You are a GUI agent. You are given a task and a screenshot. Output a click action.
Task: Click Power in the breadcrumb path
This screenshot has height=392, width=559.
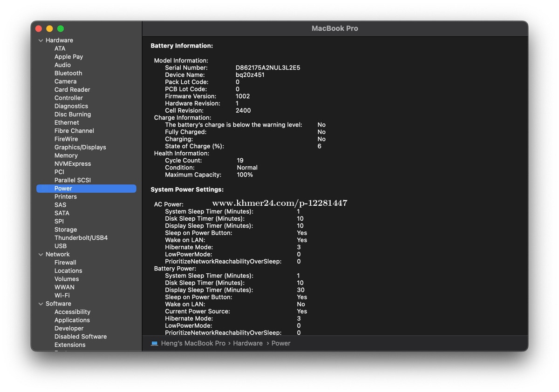tap(280, 343)
